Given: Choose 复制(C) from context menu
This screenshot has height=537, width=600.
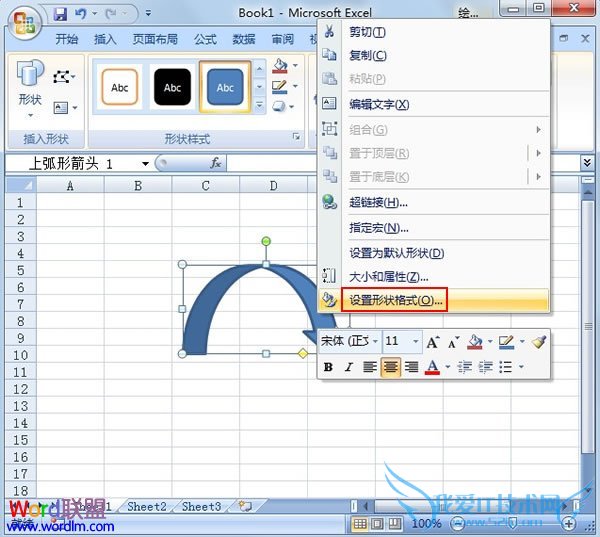Looking at the screenshot, I should coord(434,55).
